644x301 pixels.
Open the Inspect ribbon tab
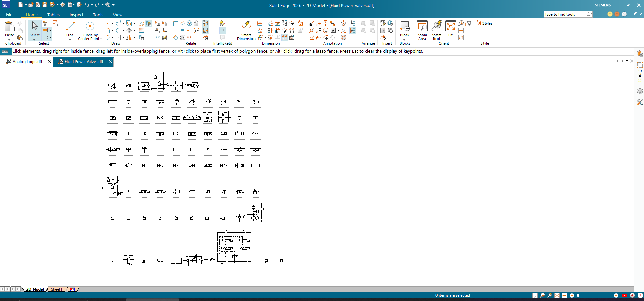click(76, 15)
